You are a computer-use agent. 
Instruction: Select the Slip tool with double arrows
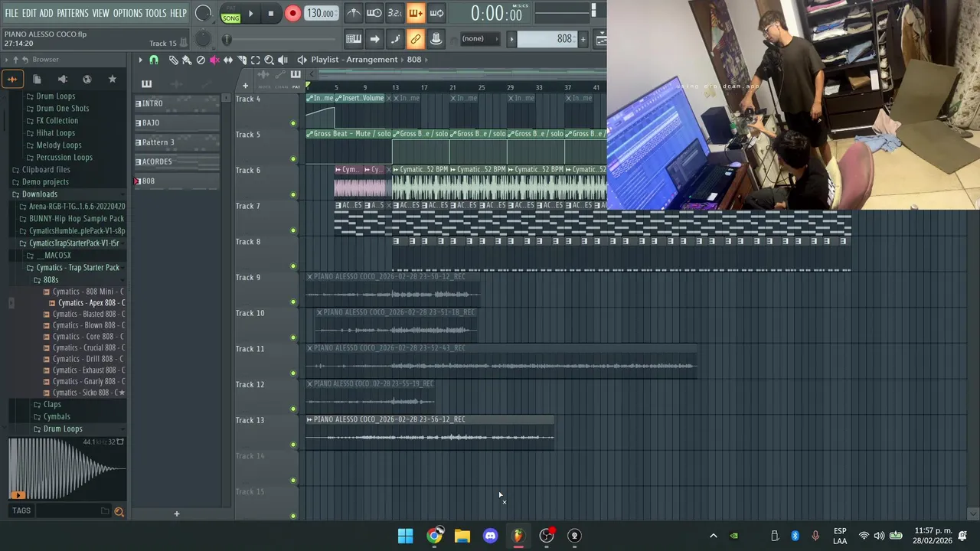(x=228, y=60)
